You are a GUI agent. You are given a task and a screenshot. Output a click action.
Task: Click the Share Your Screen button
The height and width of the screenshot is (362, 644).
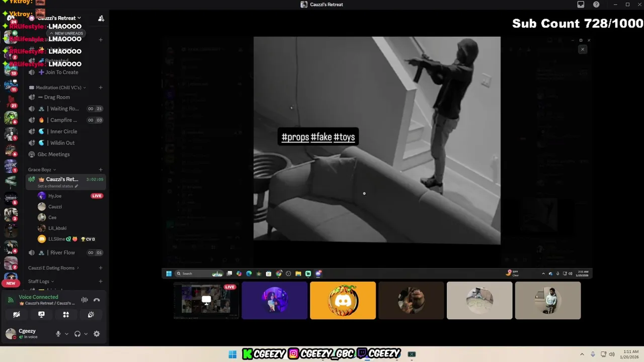[41, 314]
